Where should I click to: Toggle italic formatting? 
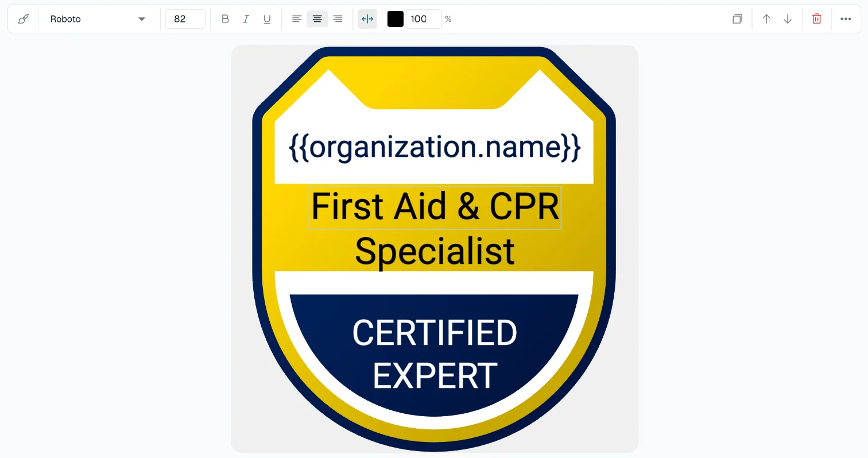click(246, 19)
